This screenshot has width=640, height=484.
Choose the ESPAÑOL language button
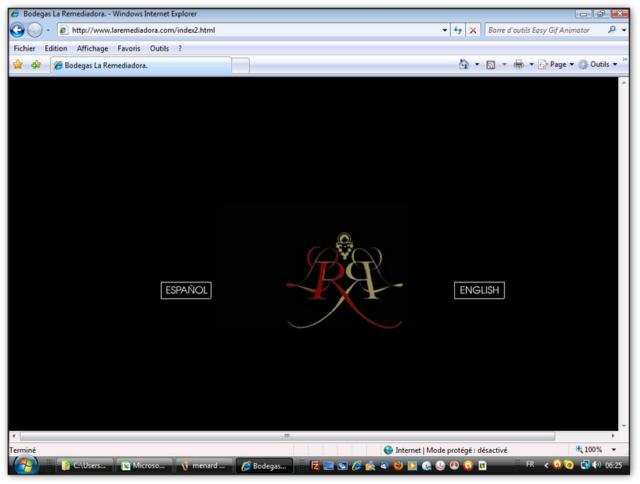(x=186, y=290)
